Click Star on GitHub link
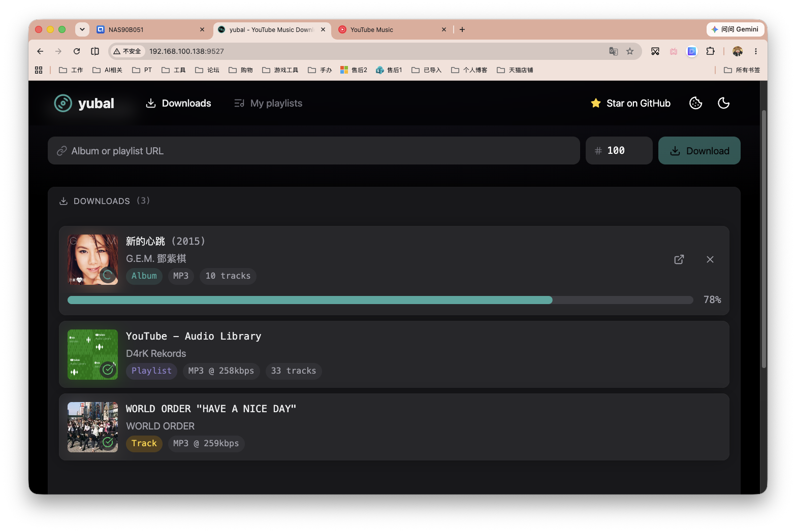 630,103
